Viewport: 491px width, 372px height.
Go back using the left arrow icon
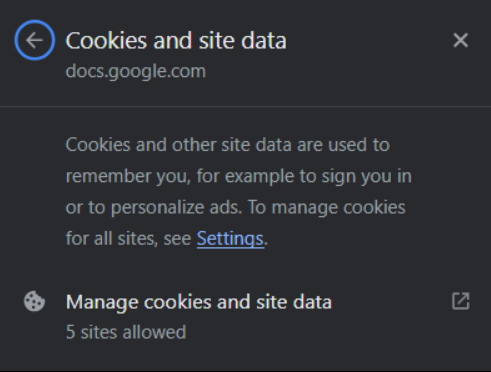click(x=35, y=40)
